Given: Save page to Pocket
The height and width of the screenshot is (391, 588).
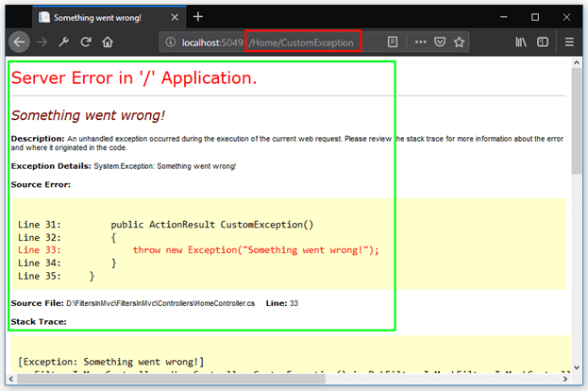Looking at the screenshot, I should (x=440, y=42).
